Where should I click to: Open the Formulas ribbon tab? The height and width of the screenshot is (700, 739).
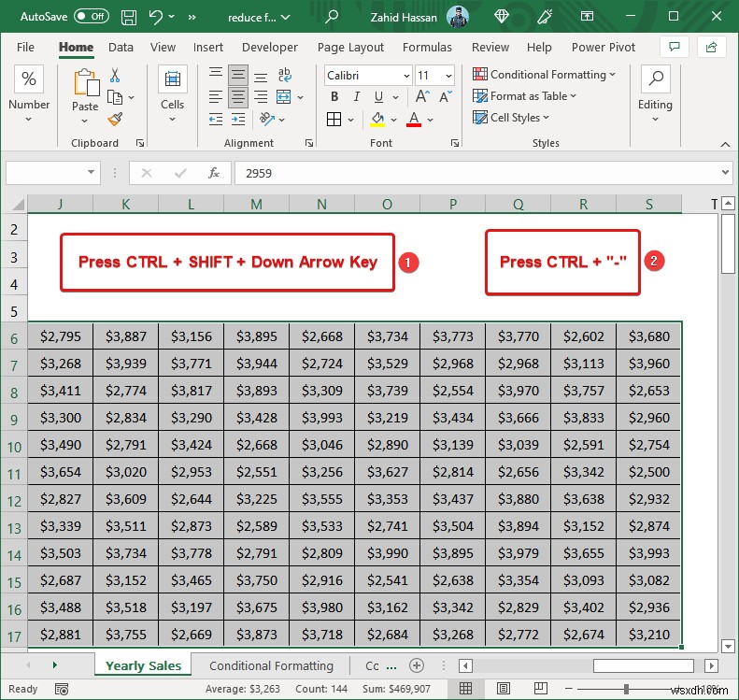(427, 48)
